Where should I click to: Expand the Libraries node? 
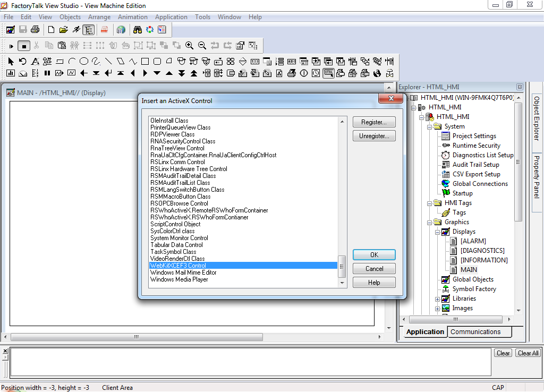pyautogui.click(x=437, y=299)
